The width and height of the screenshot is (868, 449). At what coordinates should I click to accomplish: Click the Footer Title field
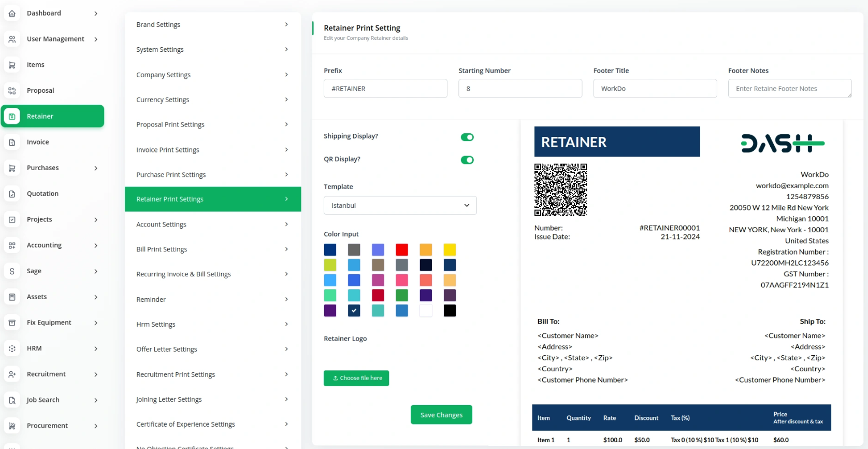(655, 89)
